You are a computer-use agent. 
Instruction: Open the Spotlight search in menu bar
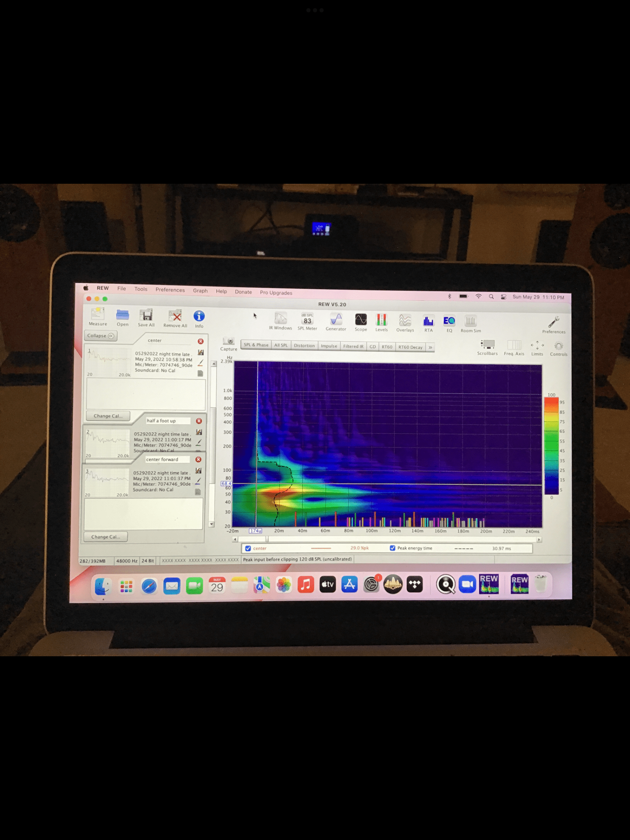pos(491,297)
